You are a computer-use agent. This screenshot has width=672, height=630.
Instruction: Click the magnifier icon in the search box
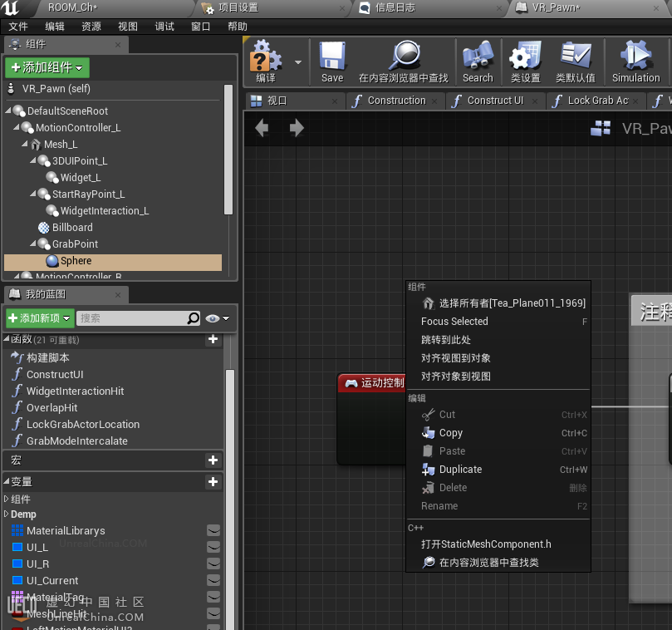pos(194,318)
